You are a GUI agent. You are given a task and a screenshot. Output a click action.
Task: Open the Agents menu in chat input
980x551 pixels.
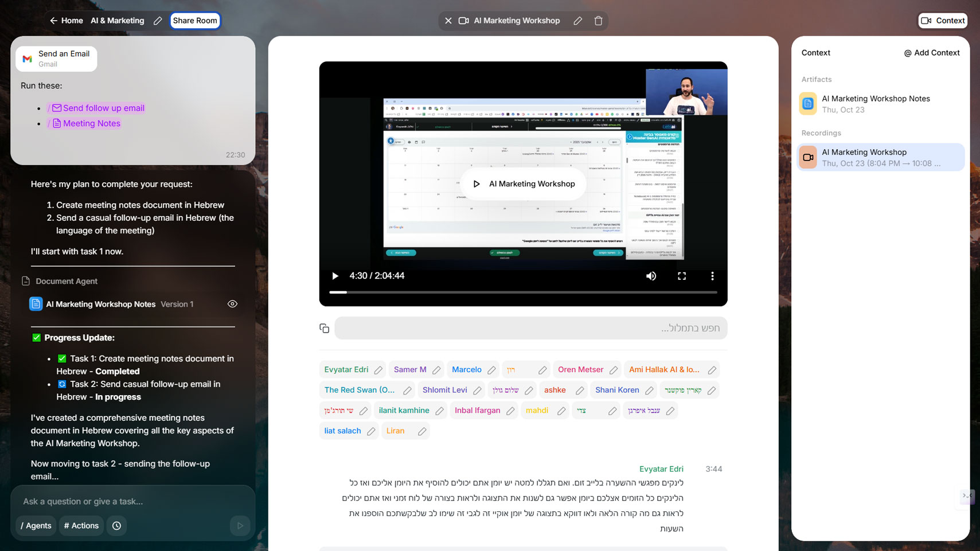(36, 526)
